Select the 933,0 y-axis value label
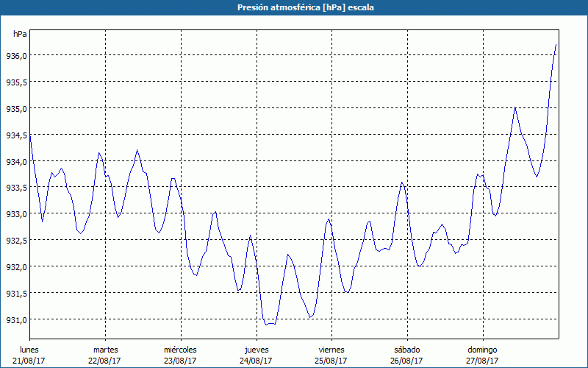Viewport: 588px width, 368px height. tap(15, 214)
